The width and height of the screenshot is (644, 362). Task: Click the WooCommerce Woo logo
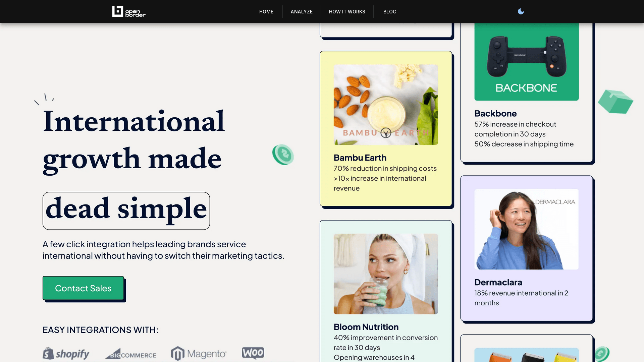click(x=253, y=353)
